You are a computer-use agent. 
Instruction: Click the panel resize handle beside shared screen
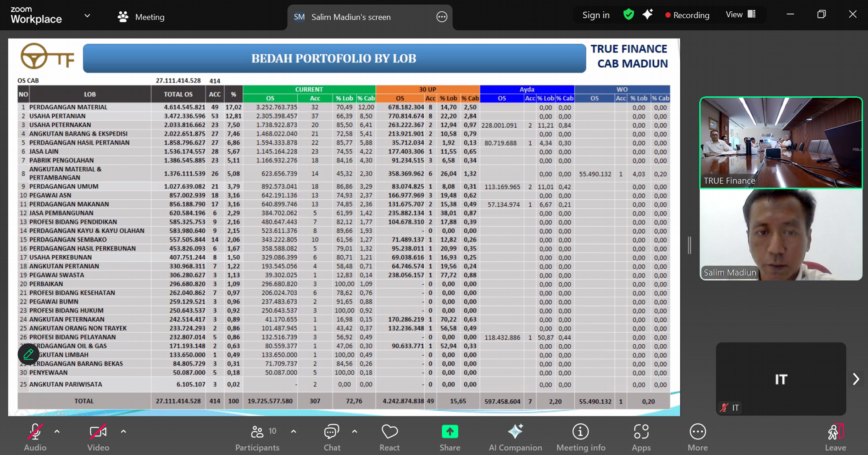pyautogui.click(x=689, y=245)
